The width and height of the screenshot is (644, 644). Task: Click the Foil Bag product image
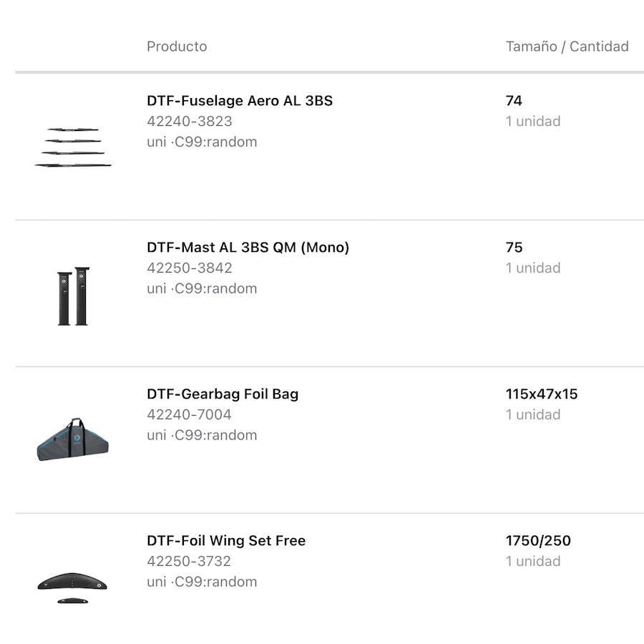click(x=73, y=439)
